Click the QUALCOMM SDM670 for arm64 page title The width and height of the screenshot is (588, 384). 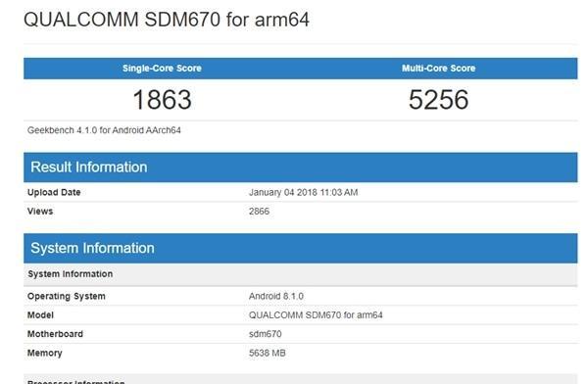coord(167,20)
